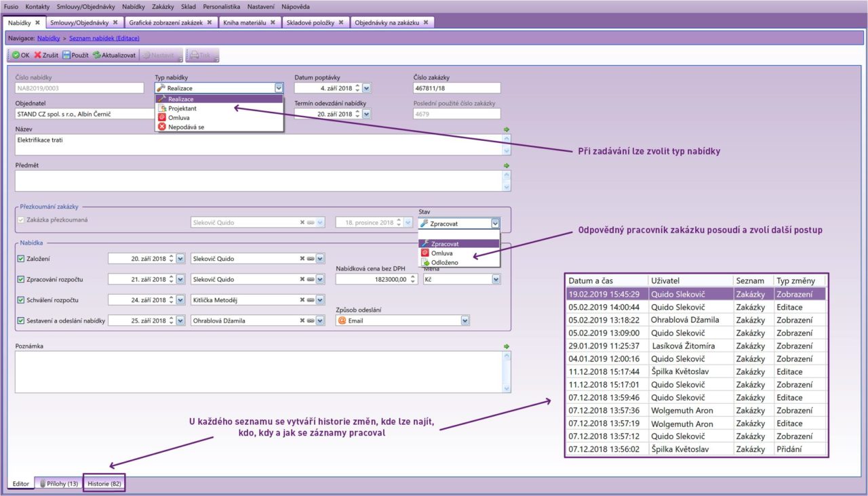
Task: Close the Smlouvy/Objednávky tab
Action: pos(116,22)
